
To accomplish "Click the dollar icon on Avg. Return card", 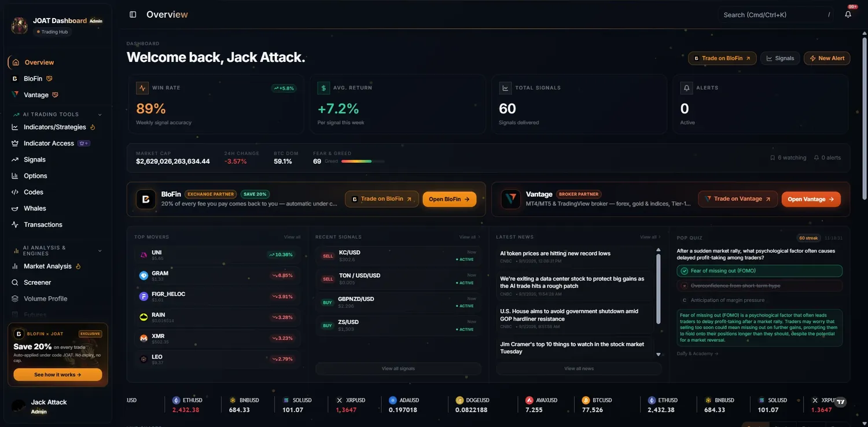I will [323, 88].
